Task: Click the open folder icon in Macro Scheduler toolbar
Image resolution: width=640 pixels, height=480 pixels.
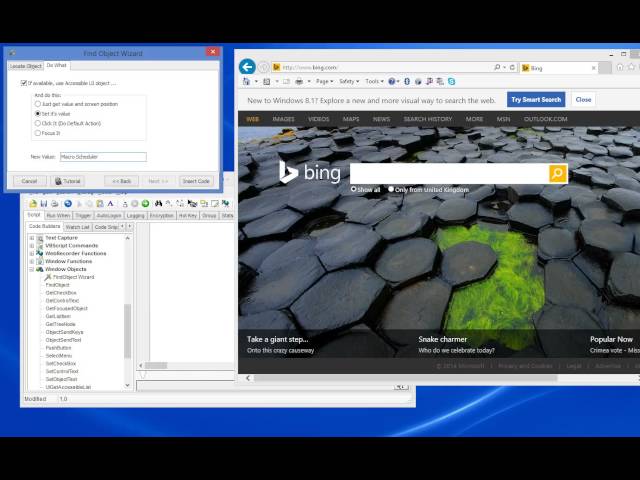Action: pos(33,203)
